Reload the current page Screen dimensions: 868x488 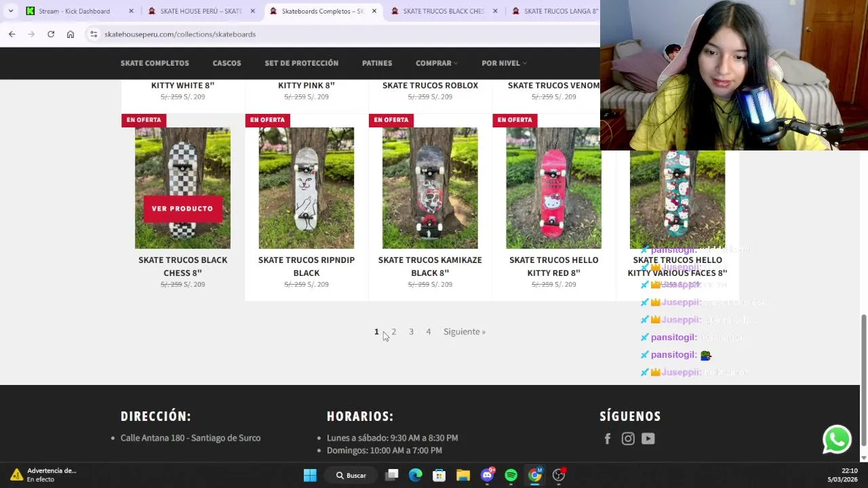tap(51, 34)
